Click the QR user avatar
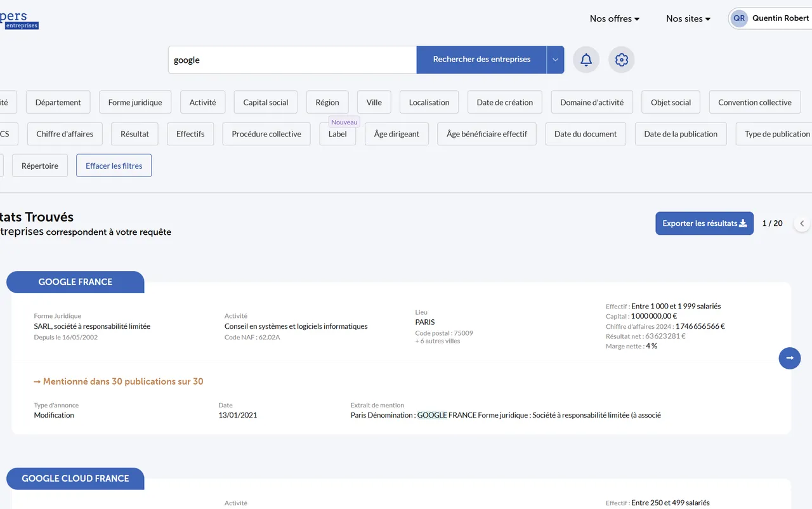The height and width of the screenshot is (509, 812). click(739, 18)
